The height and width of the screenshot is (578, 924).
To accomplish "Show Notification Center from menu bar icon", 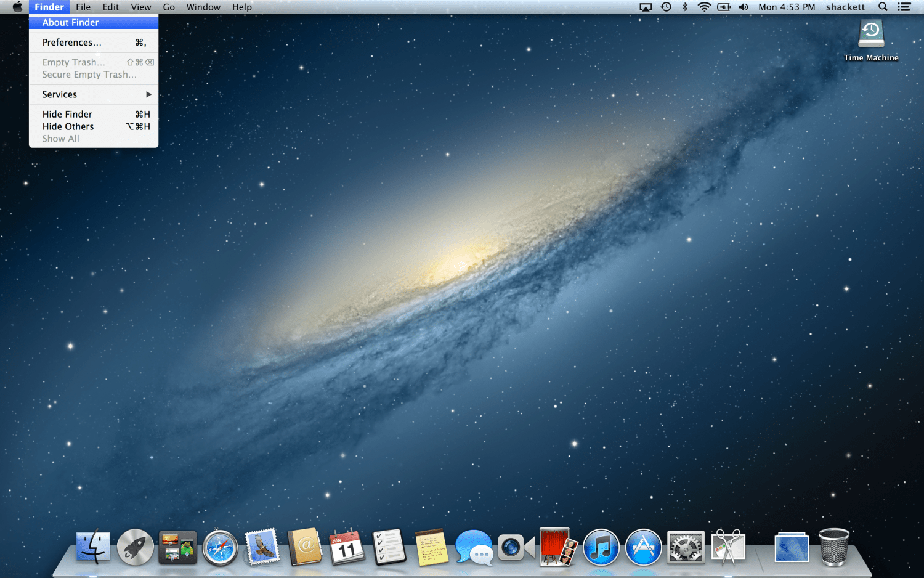I will (x=904, y=7).
